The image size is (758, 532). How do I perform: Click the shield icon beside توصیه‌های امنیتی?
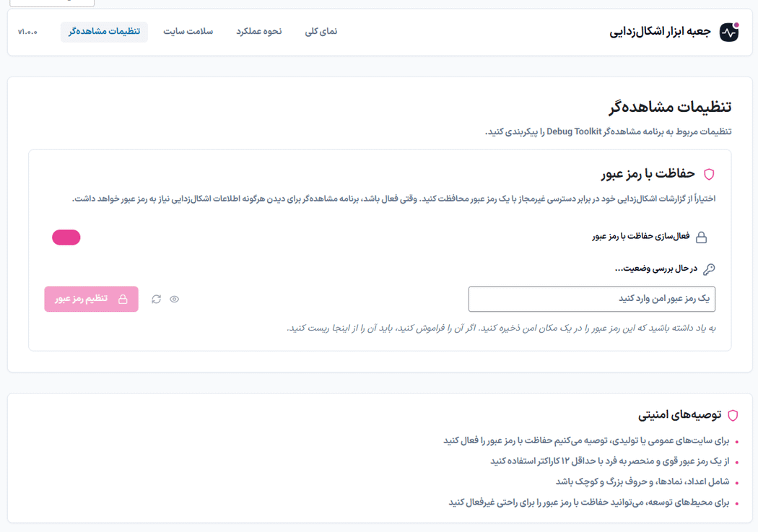click(733, 415)
